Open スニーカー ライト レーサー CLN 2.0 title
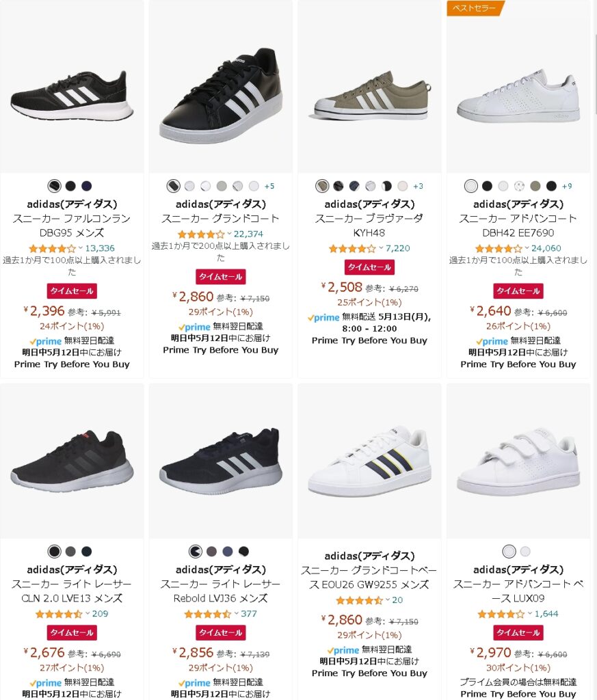Screen dimensions: 597x700 [72, 591]
